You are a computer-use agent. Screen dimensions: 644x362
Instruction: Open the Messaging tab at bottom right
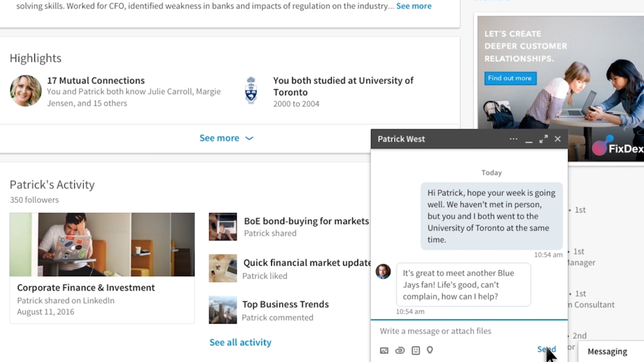pos(607,352)
